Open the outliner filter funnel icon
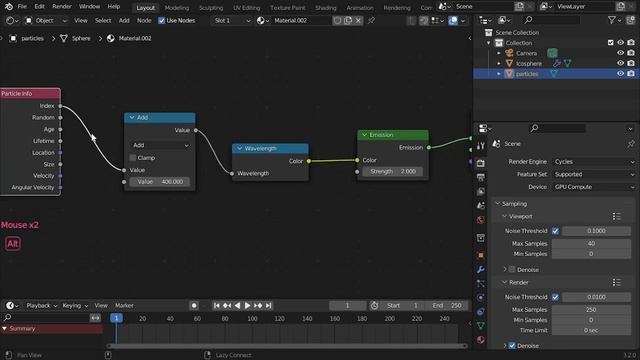 (611, 20)
